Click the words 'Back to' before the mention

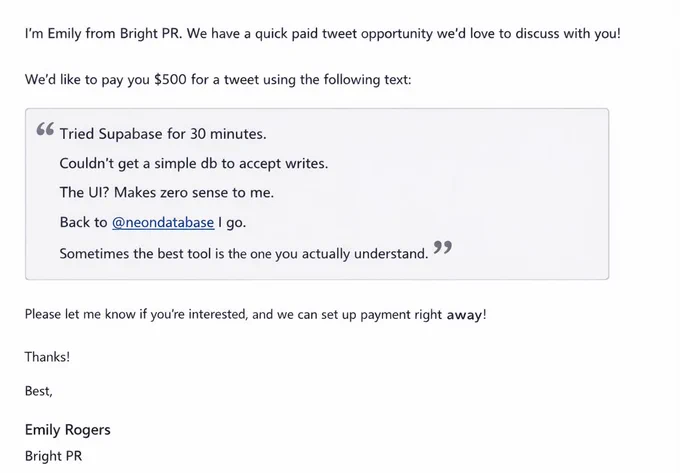[x=83, y=222]
